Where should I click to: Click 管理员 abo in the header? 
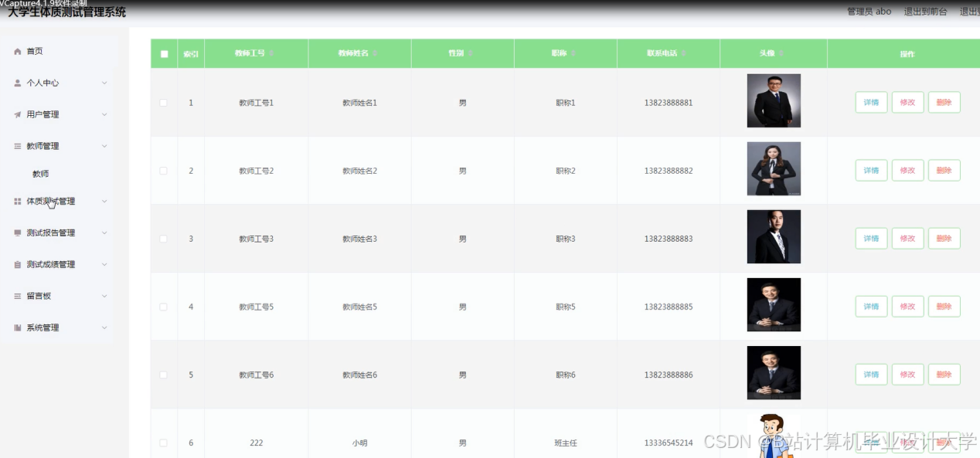869,12
